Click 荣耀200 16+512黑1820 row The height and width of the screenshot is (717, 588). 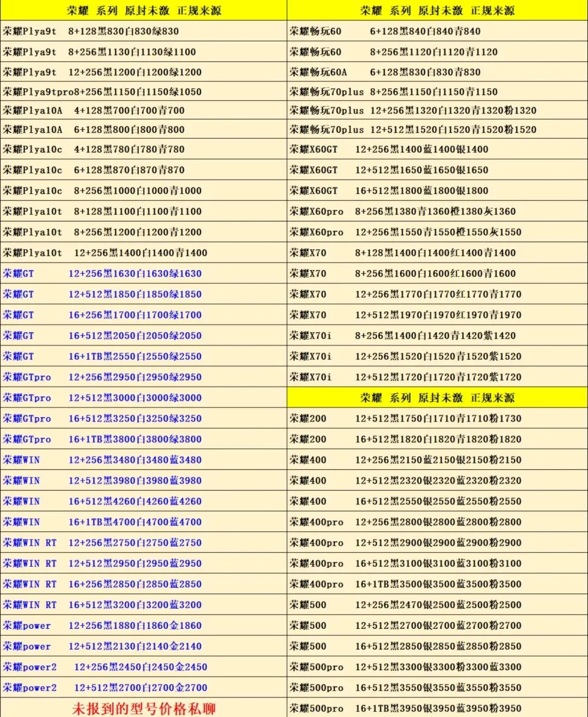[437, 439]
